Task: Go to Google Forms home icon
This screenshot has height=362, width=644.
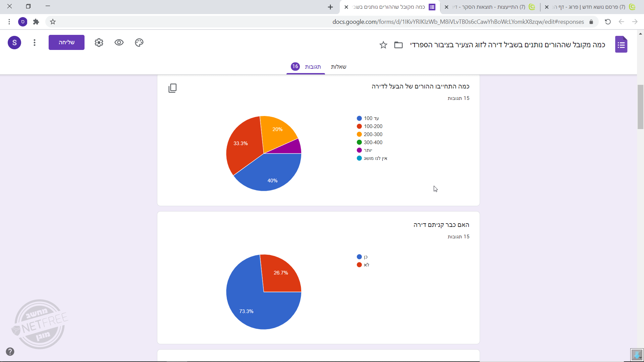Action: pyautogui.click(x=621, y=45)
